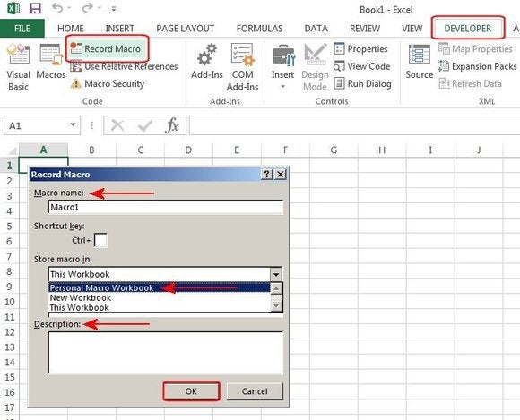Select column G header
Image resolution: width=520 pixels, height=420 pixels.
click(334, 150)
